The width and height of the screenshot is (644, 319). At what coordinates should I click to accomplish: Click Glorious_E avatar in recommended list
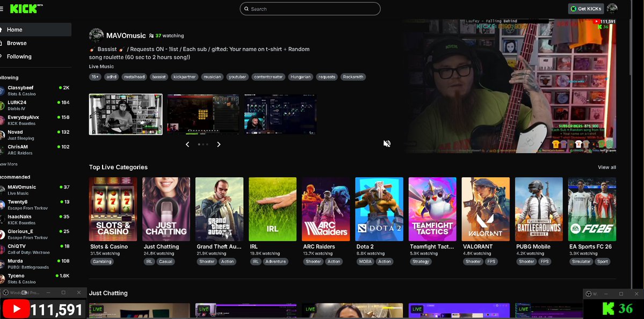2,235
